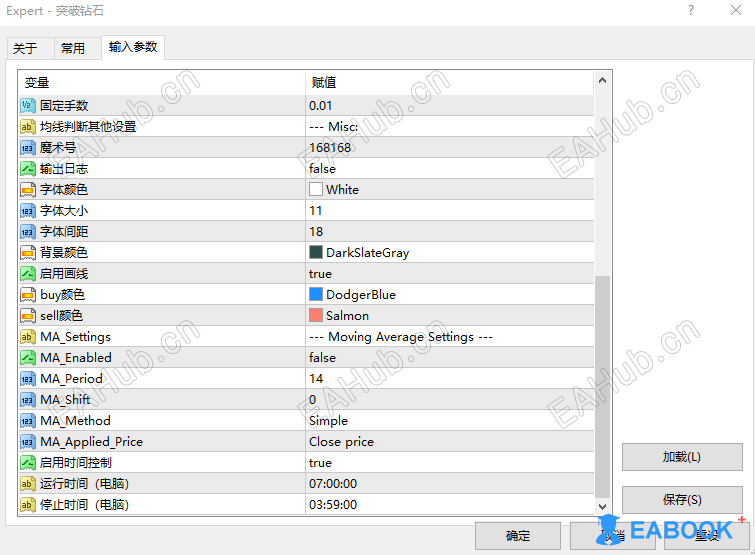Click the scroll down arrow of the parameter list
Screen dimensions: 755x555
click(602, 506)
